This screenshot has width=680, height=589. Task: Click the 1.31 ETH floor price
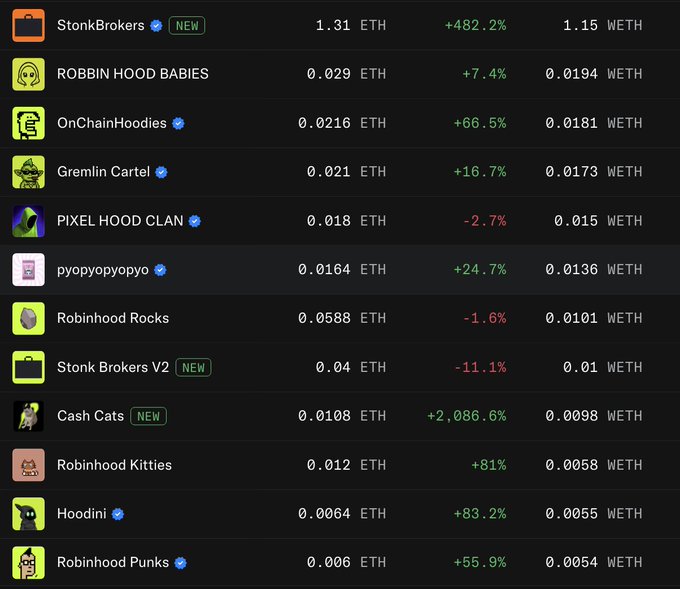[x=350, y=25]
